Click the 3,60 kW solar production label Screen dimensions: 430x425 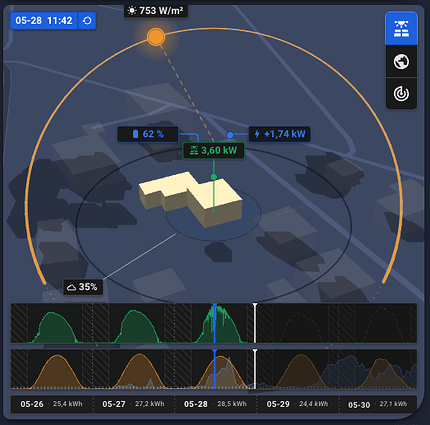[x=213, y=151]
